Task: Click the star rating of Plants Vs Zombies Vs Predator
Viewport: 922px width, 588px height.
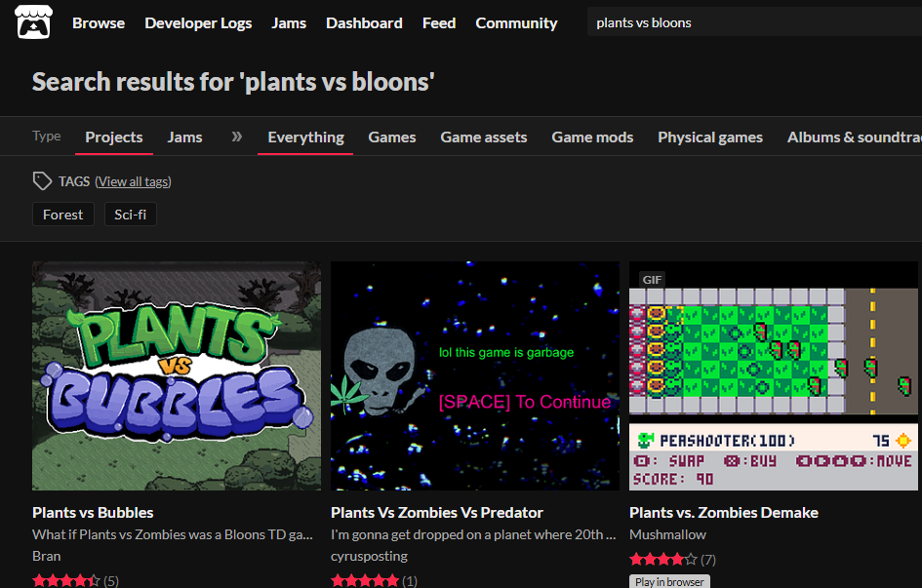Action: tap(365, 581)
